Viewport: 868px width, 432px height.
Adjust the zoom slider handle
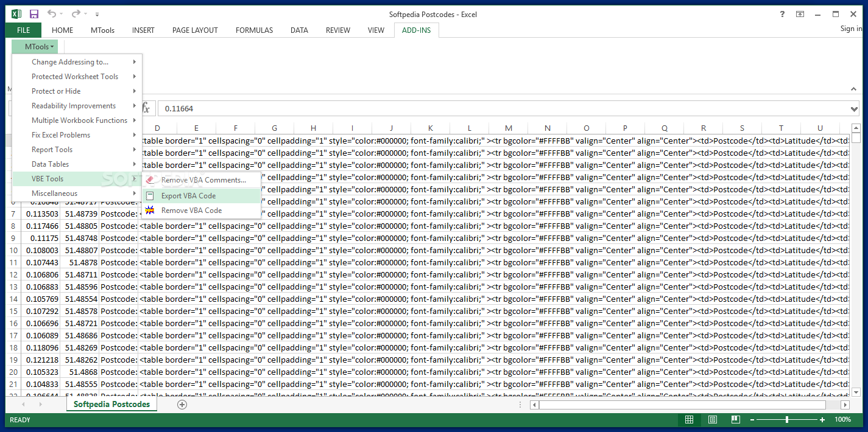point(787,420)
